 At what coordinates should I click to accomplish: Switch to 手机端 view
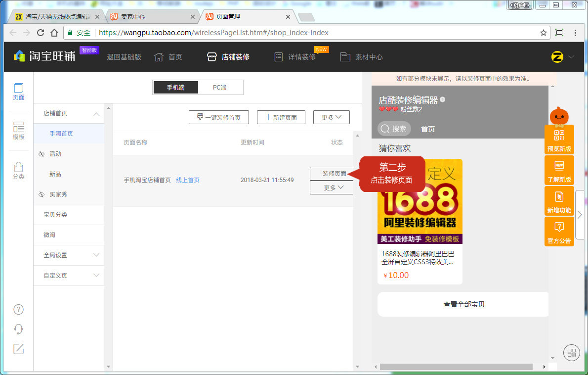(x=175, y=88)
